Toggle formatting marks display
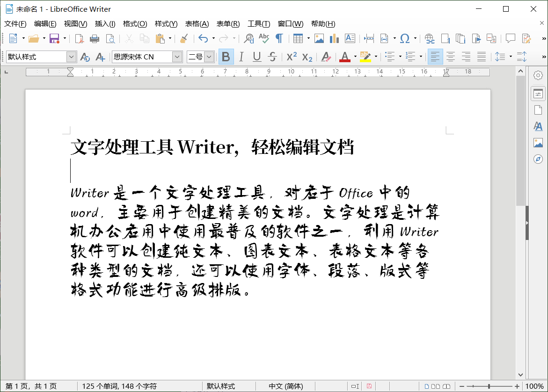 (279, 38)
